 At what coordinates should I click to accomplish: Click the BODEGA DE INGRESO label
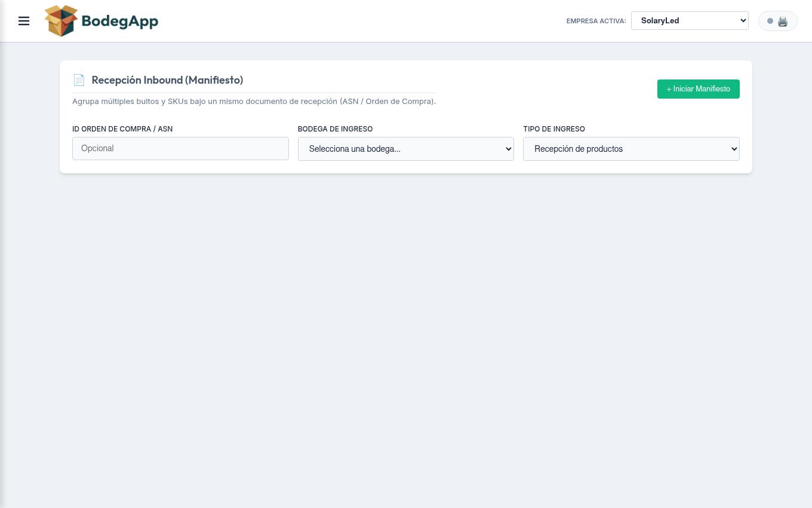point(335,129)
